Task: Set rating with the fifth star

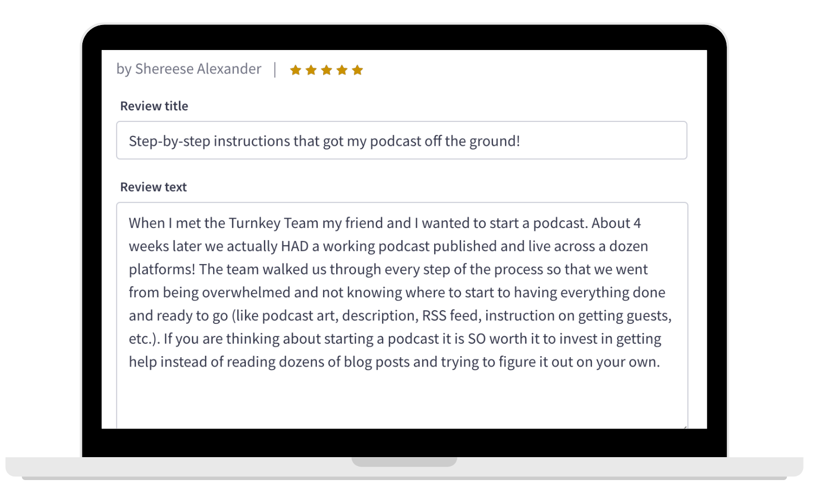Action: [357, 70]
